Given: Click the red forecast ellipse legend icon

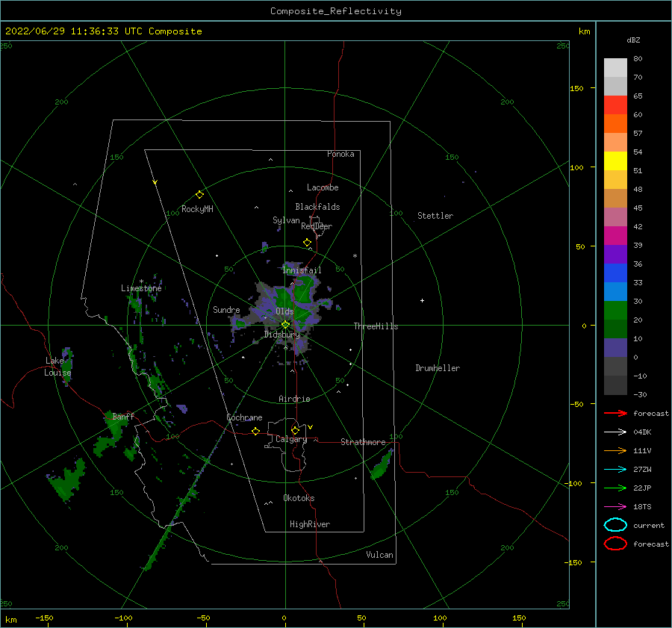Looking at the screenshot, I should coord(615,544).
